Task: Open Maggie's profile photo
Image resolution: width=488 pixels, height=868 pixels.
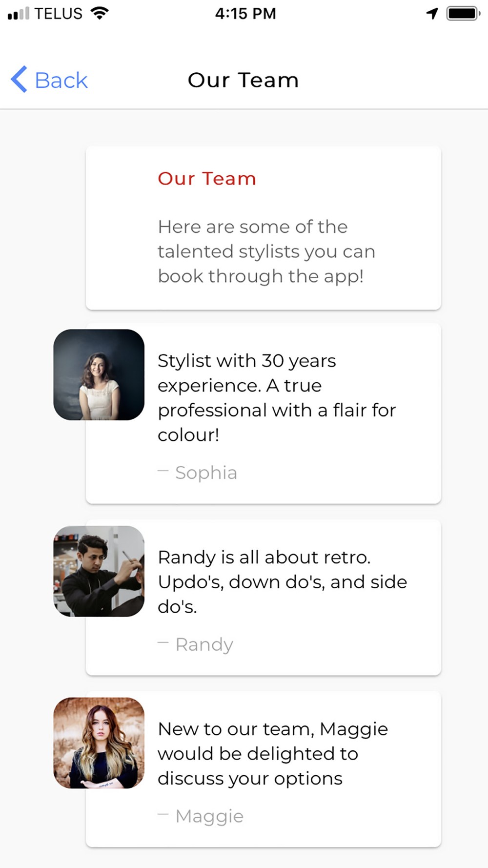Action: click(x=99, y=743)
